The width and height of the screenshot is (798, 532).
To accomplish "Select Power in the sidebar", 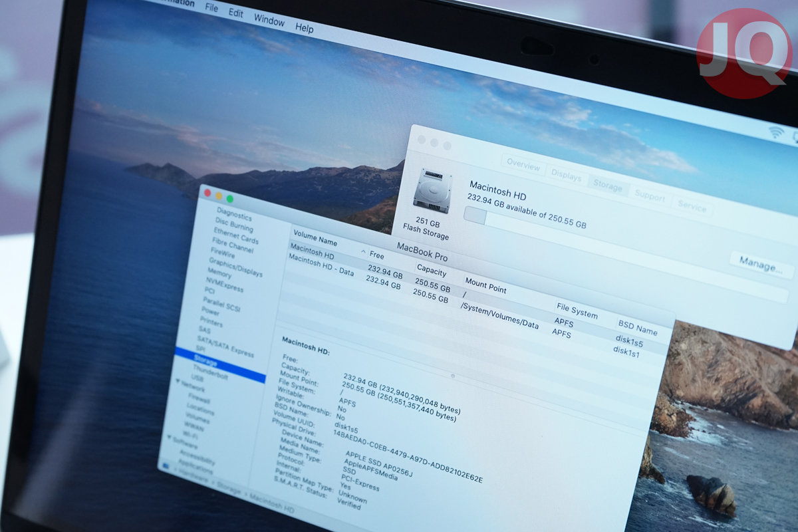I will 210,311.
